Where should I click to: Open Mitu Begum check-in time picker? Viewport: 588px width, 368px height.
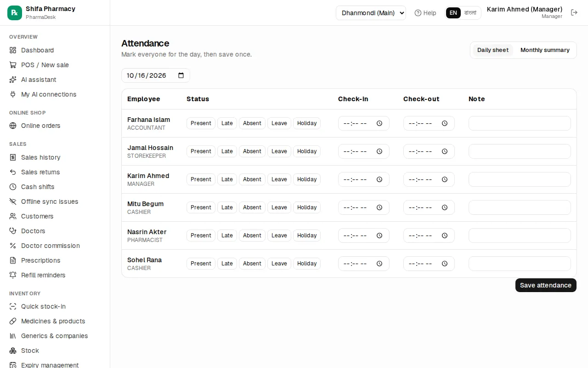pos(379,207)
